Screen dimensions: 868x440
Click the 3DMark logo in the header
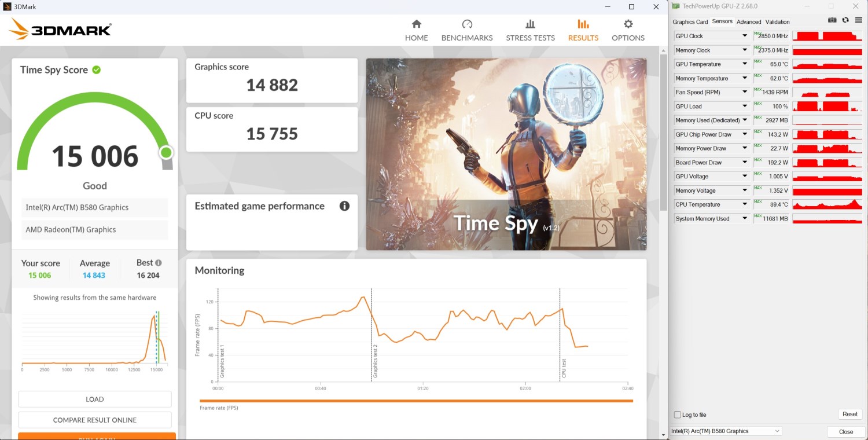[x=60, y=30]
